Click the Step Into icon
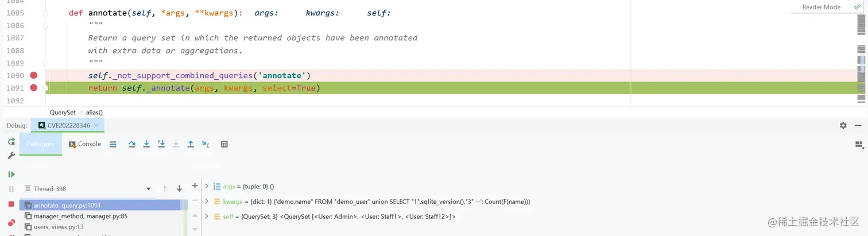 [147, 144]
